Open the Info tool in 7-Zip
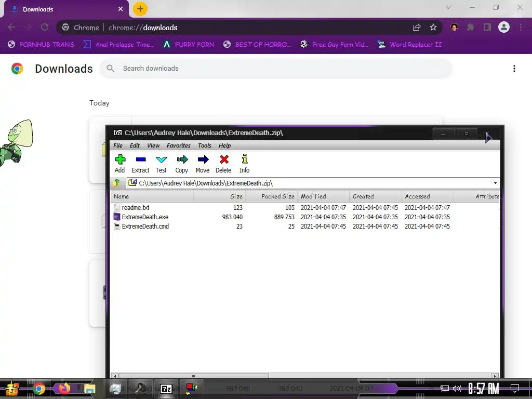Image resolution: width=532 pixels, height=399 pixels. pyautogui.click(x=244, y=164)
